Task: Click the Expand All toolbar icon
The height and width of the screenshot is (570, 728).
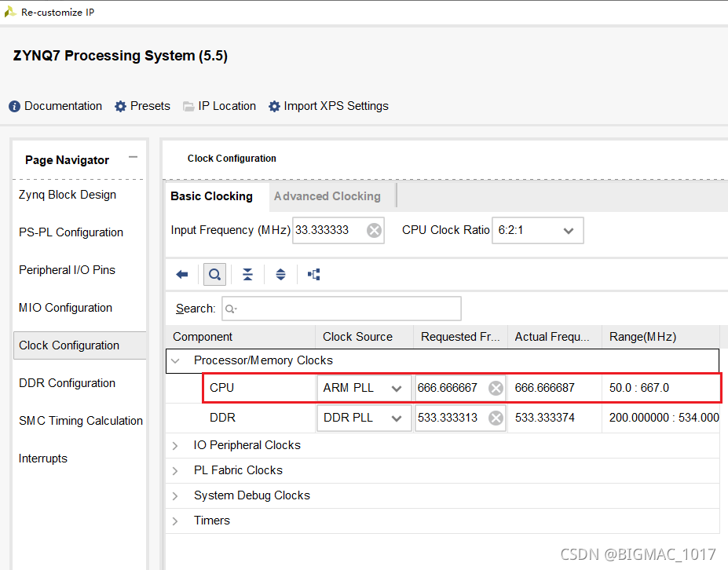Action: click(280, 274)
